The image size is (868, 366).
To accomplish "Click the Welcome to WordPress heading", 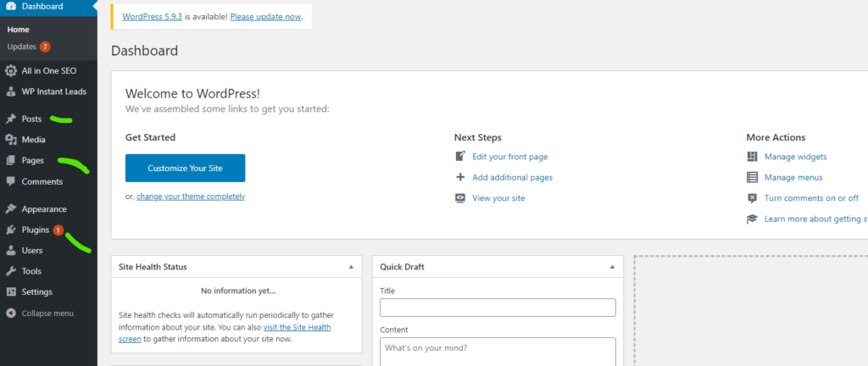I will coord(192,93).
